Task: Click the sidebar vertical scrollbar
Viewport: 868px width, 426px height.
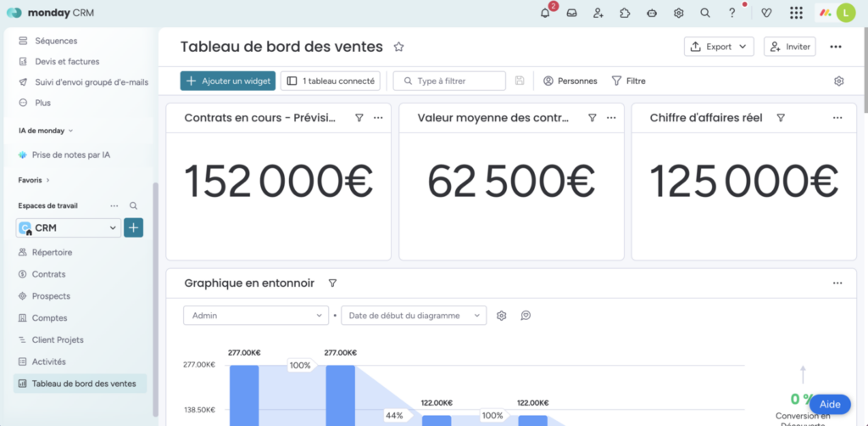Action: pyautogui.click(x=155, y=300)
